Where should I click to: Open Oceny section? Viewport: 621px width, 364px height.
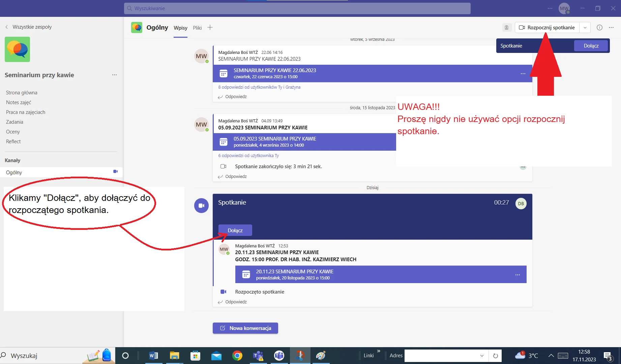pyautogui.click(x=13, y=132)
